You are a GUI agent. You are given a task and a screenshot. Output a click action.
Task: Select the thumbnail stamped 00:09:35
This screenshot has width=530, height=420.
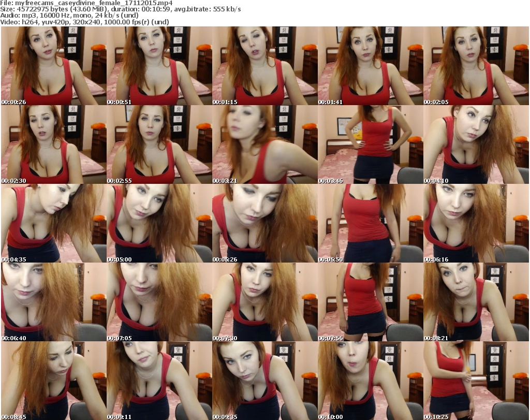(x=264, y=381)
